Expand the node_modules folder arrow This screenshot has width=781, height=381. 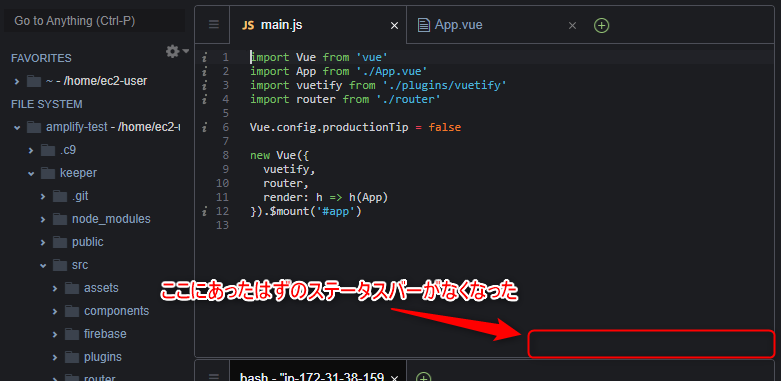43,220
